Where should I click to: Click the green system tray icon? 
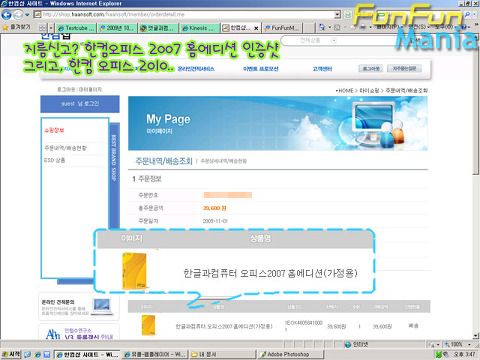[x=439, y=354]
